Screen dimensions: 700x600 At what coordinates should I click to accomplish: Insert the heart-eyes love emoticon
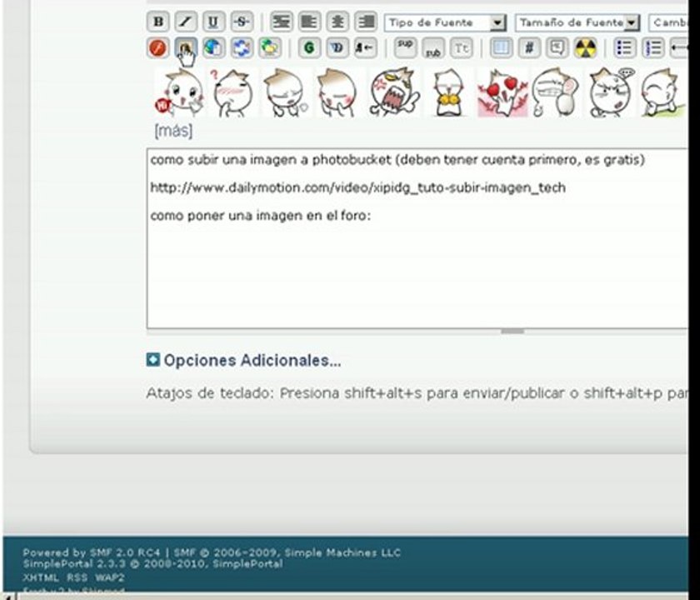click(502, 92)
